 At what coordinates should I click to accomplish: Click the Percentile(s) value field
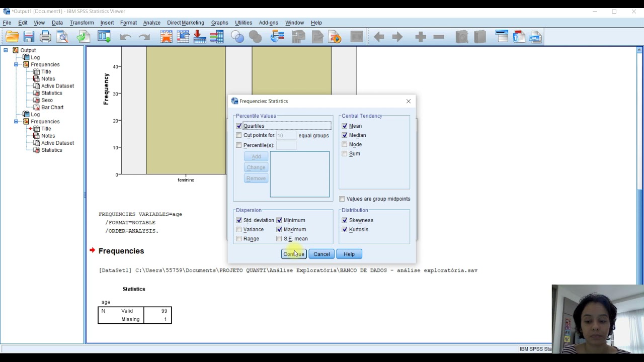(286, 145)
